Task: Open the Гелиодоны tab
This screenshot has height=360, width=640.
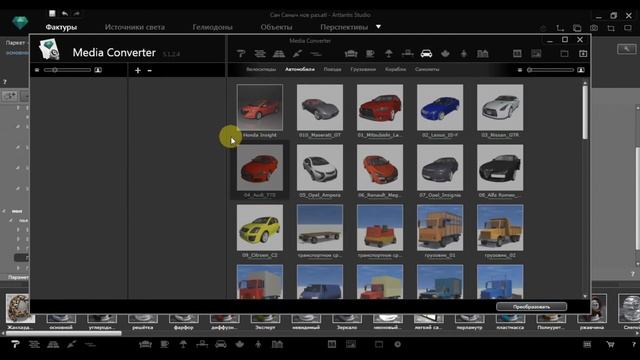Action: click(x=212, y=27)
